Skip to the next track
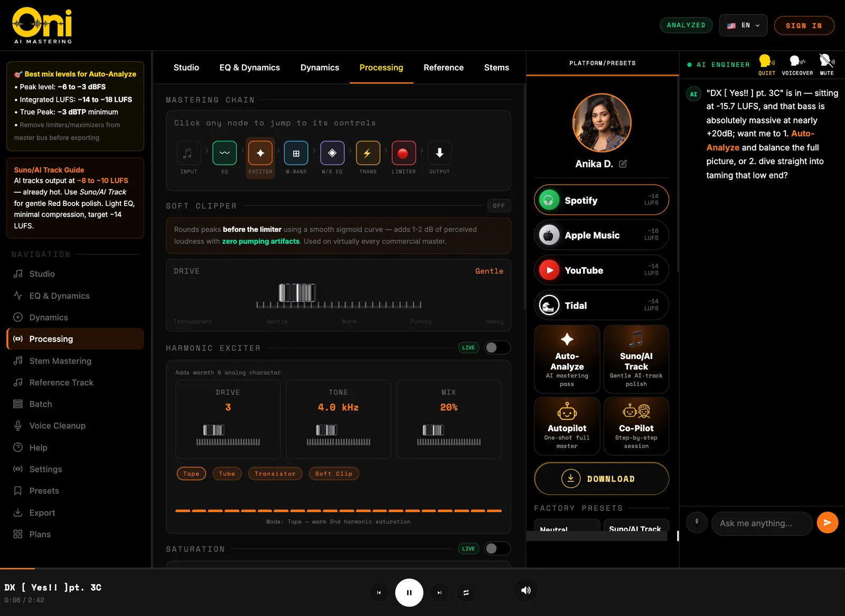845x616 pixels. (439, 593)
